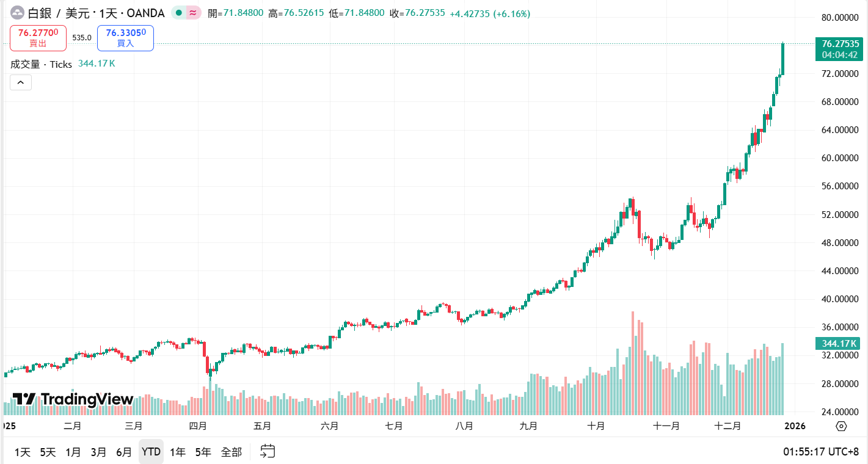This screenshot has height=464, width=868.
Task: Click the countdown timer under the last price
Action: pyautogui.click(x=839, y=53)
